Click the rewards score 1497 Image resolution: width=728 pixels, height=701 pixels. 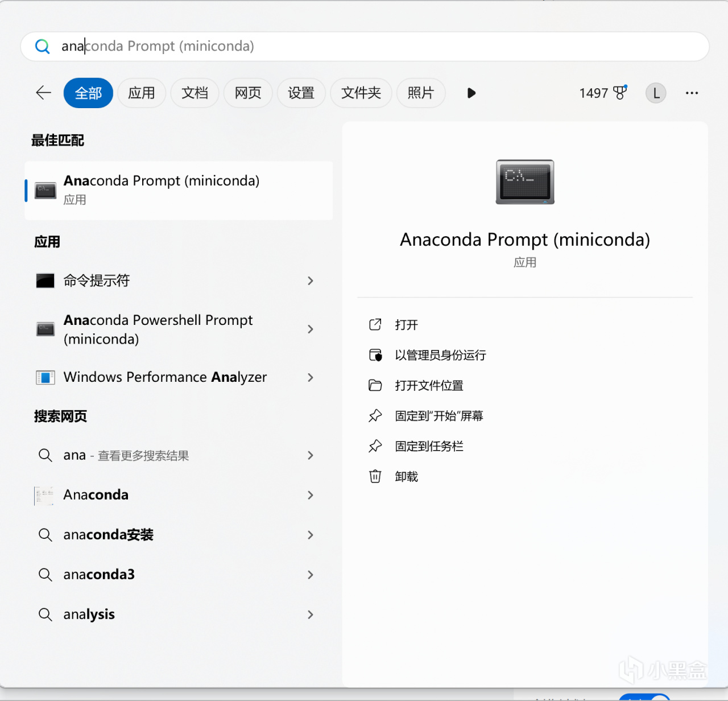click(x=594, y=93)
